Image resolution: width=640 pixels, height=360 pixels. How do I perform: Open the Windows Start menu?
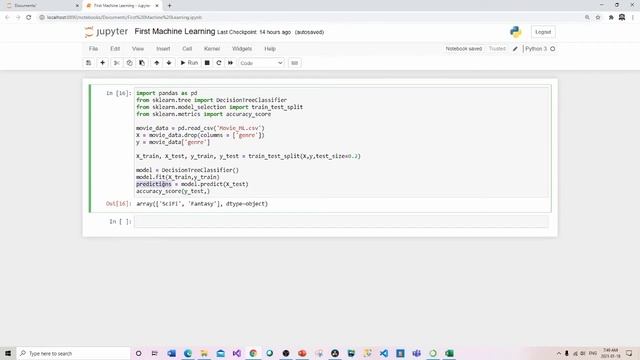[x=8, y=353]
